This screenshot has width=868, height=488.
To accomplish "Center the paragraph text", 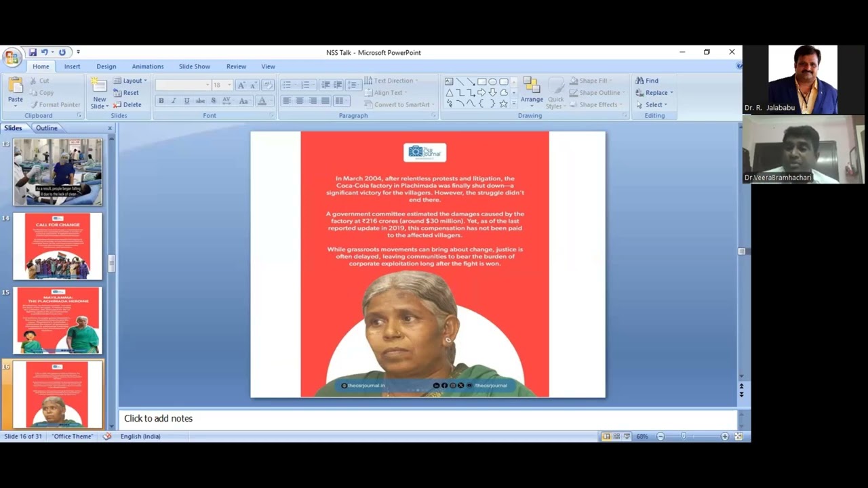I will (300, 101).
